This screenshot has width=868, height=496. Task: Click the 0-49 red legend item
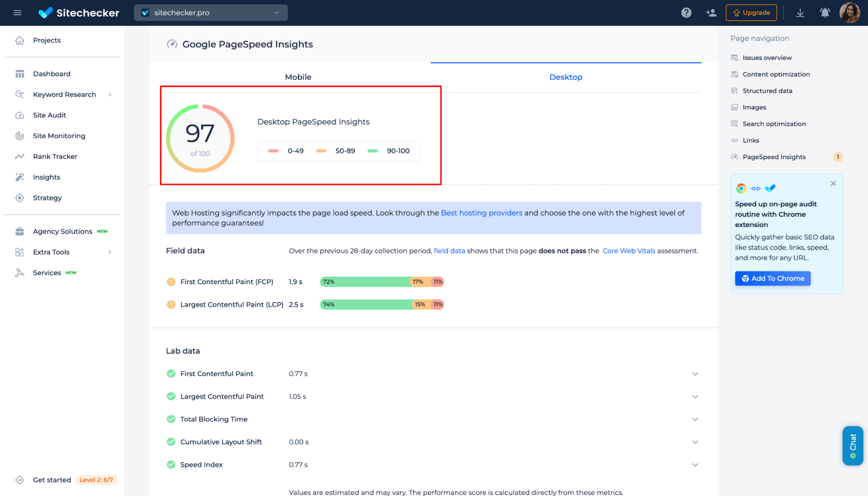click(x=286, y=151)
